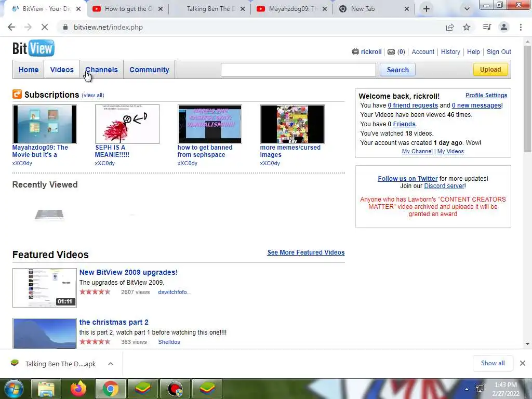Close the New Tab tab
The width and height of the screenshot is (532, 399).
[407, 9]
